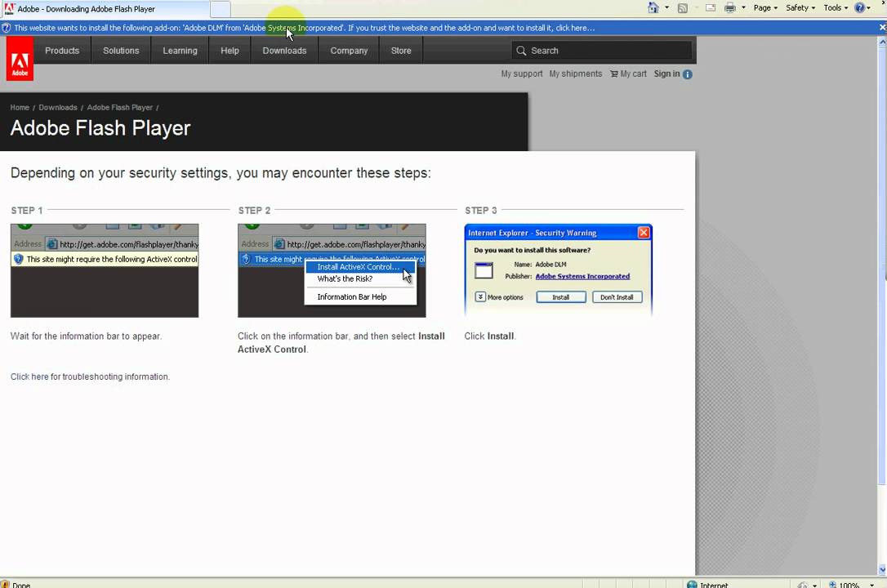Close the add-on information bar
The image size is (887, 588).
[x=882, y=27]
